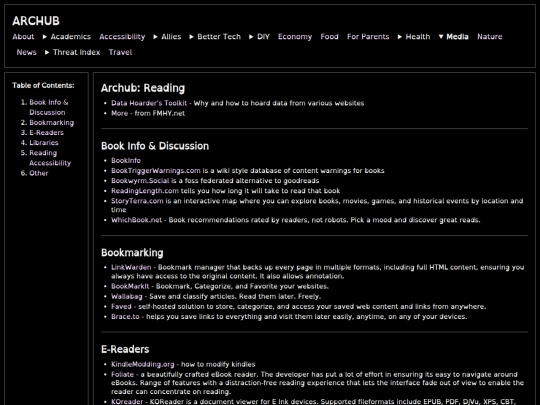Open the StoryTerra.com link
The height and width of the screenshot is (405, 540).
click(x=137, y=201)
